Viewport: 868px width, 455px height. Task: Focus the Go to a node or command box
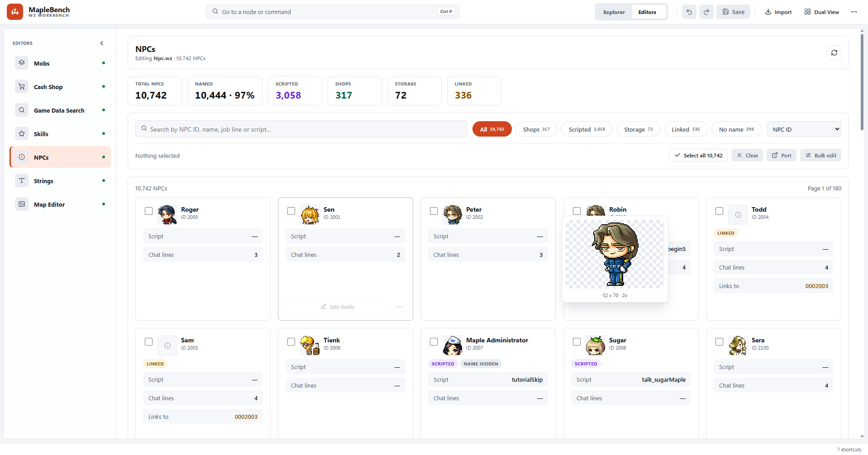333,12
